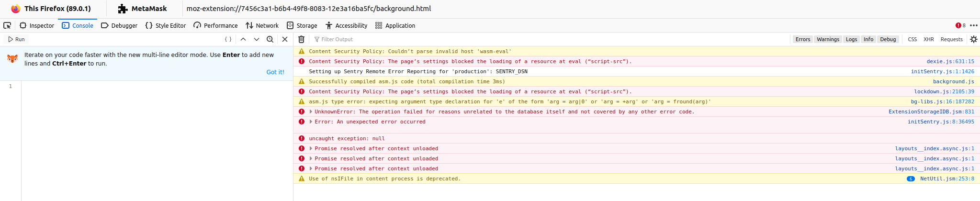Click the Run button in editor
Screen dimensions: 980x201
(x=16, y=39)
